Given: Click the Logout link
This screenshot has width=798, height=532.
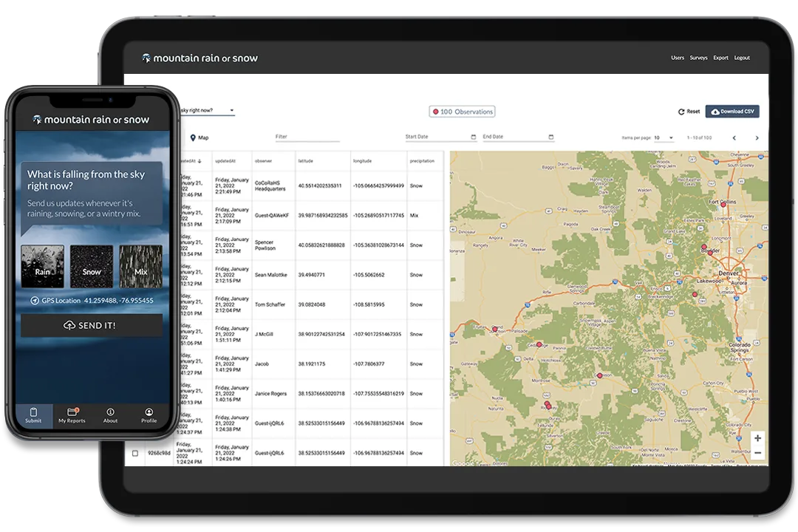Looking at the screenshot, I should tap(742, 58).
